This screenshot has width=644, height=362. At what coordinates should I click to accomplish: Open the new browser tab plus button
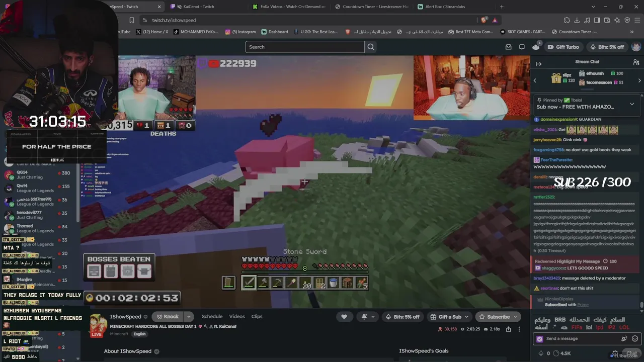pos(502,7)
